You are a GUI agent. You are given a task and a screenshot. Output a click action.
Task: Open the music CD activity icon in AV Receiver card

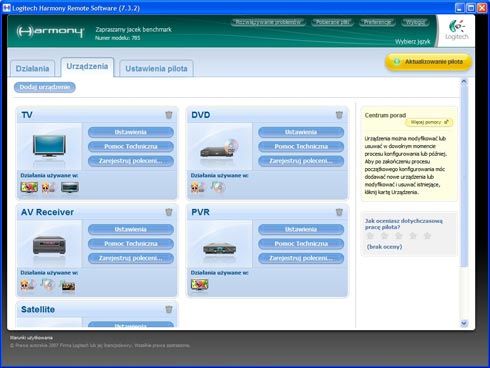click(x=48, y=285)
